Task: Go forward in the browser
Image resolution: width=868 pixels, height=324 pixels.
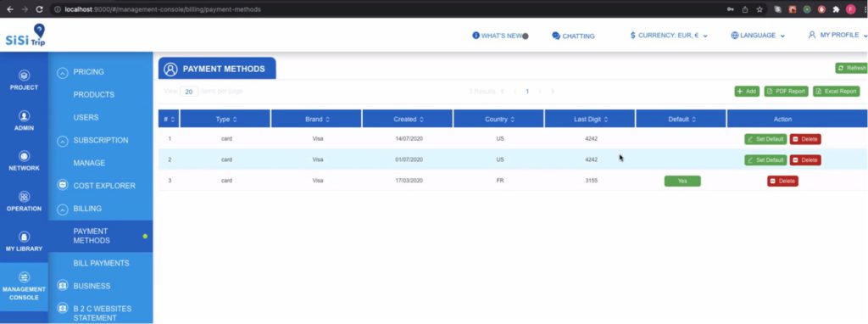Action: (25, 9)
